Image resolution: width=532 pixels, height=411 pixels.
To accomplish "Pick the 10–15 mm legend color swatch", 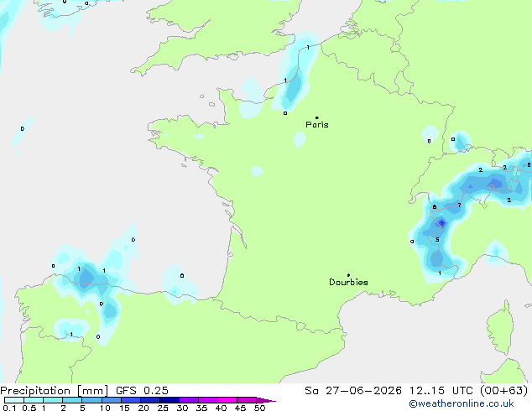I will pyautogui.click(x=111, y=400).
